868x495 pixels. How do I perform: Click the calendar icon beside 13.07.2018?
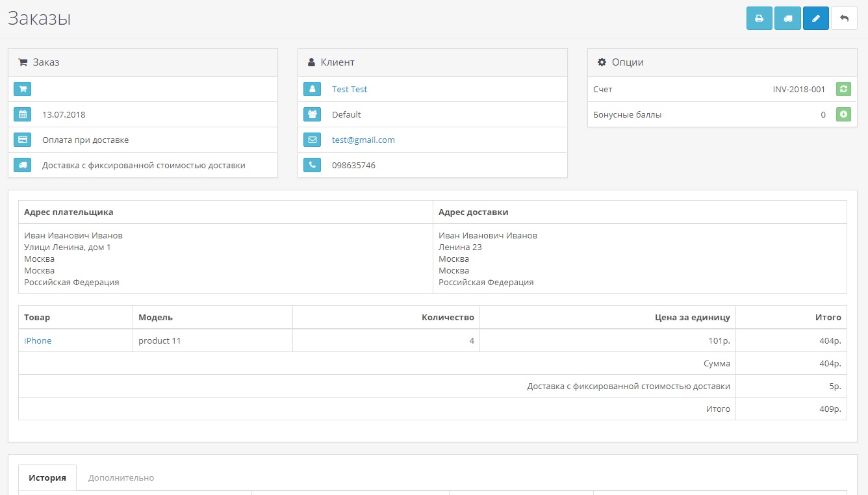click(22, 114)
